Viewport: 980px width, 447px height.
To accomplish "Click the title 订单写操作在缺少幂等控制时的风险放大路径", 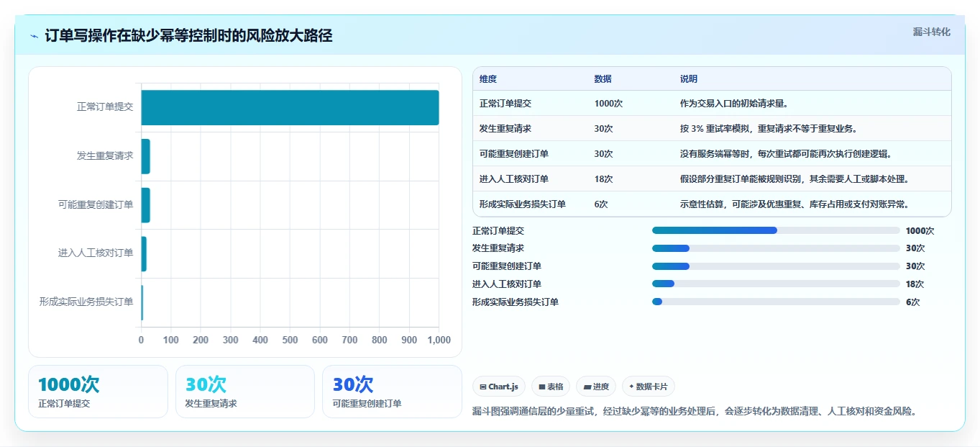I will click(188, 36).
